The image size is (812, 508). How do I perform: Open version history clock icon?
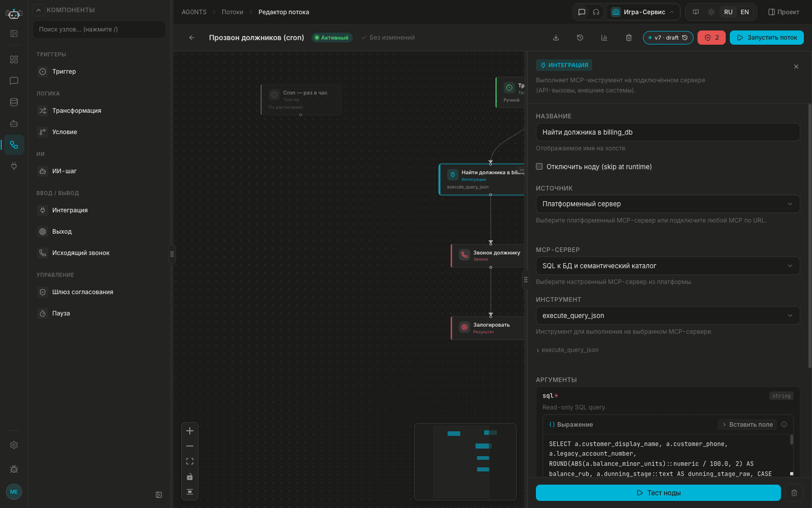coord(580,38)
